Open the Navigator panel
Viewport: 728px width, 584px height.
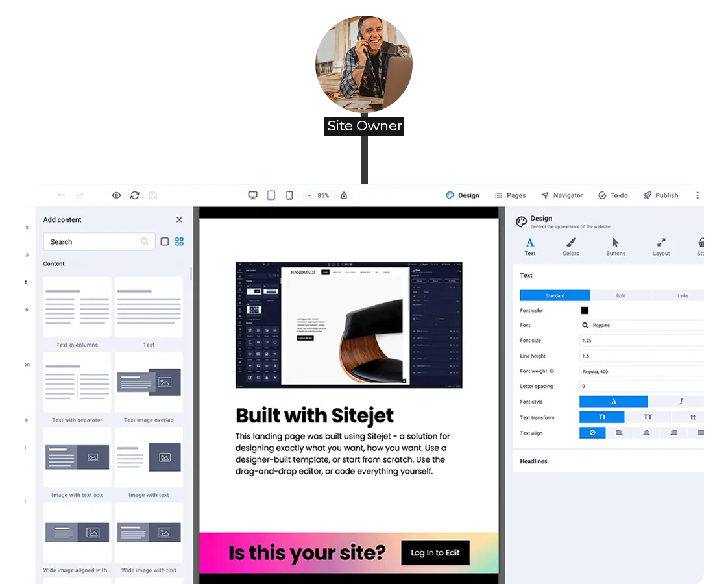pyautogui.click(x=562, y=195)
